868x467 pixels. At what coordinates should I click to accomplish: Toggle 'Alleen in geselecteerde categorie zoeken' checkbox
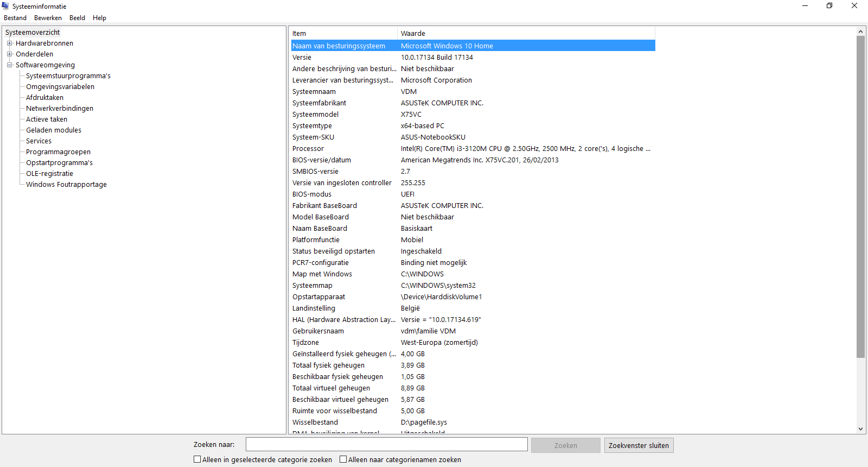pyautogui.click(x=197, y=459)
